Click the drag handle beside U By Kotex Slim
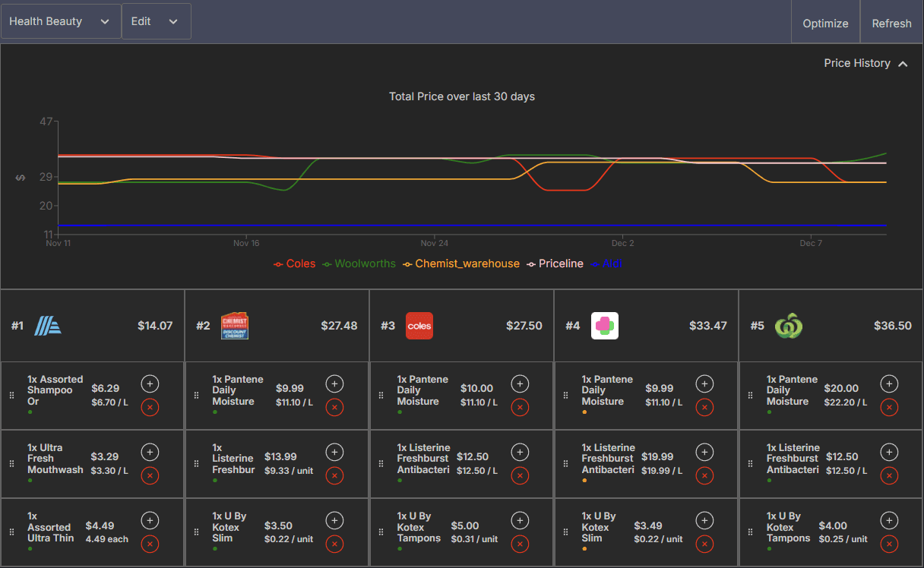This screenshot has width=924, height=568. [x=196, y=532]
